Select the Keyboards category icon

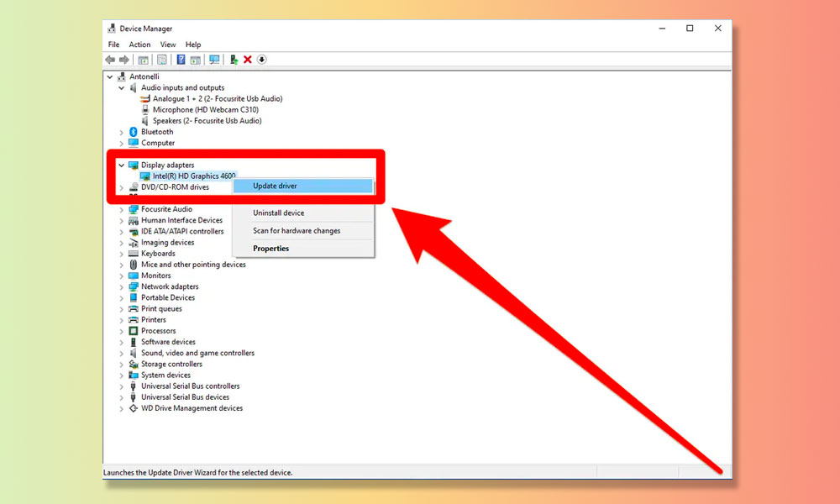click(134, 254)
